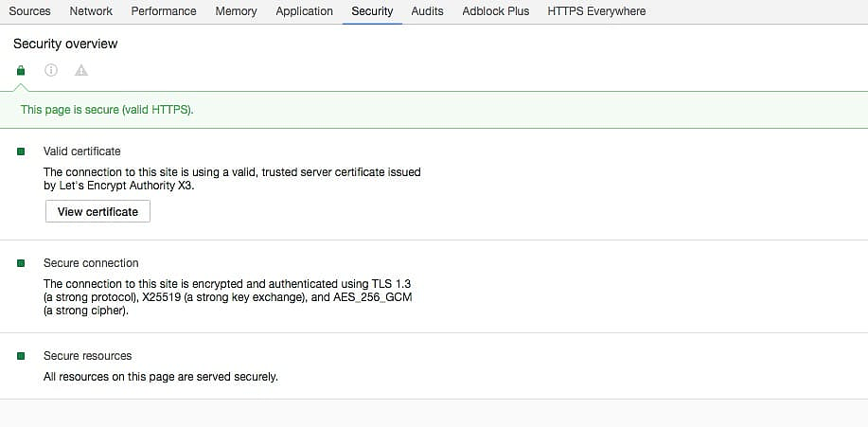This screenshot has height=427, width=868.
Task: Click green square beside Secure connection
Action: coord(21,263)
